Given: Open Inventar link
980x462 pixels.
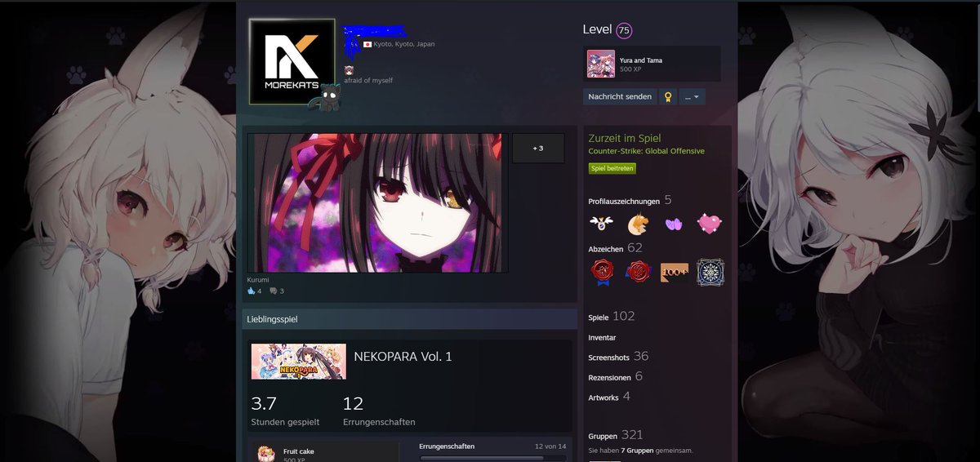Looking at the screenshot, I should point(602,338).
